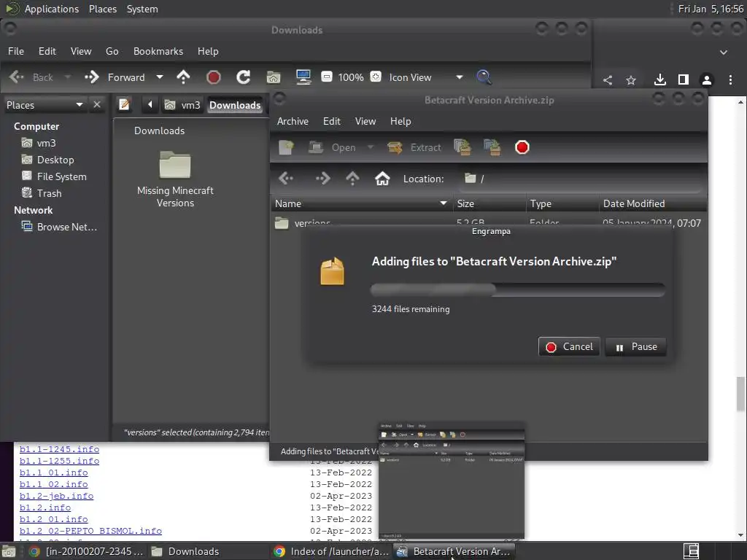Toggle the location text-entry edit icon
The width and height of the screenshot is (747, 560).
click(124, 104)
